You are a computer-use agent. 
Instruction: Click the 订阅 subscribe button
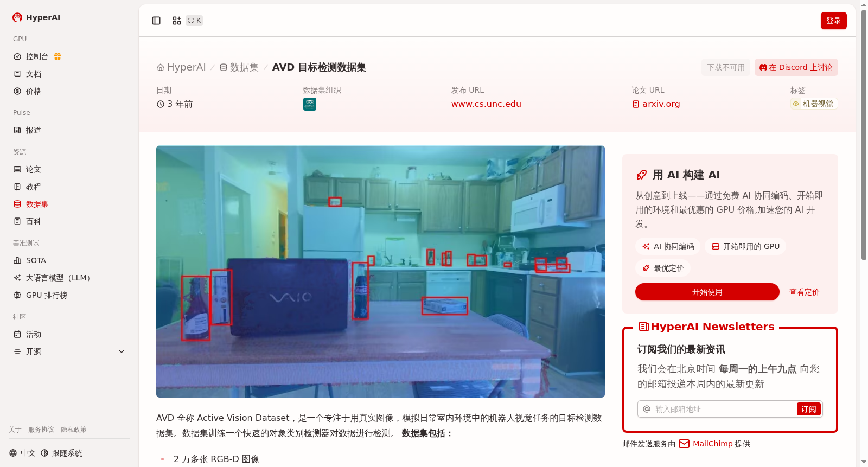pyautogui.click(x=808, y=409)
